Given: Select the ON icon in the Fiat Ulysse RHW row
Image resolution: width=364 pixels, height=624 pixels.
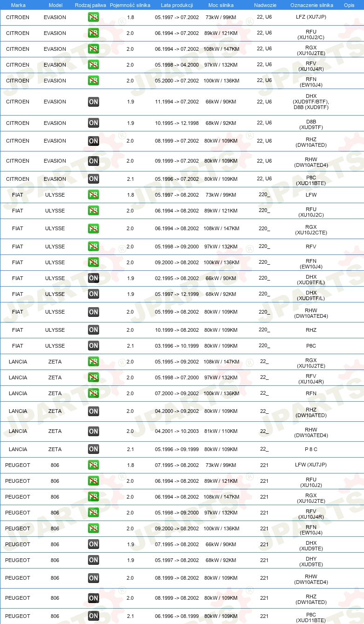Looking at the screenshot, I should pos(94,312).
